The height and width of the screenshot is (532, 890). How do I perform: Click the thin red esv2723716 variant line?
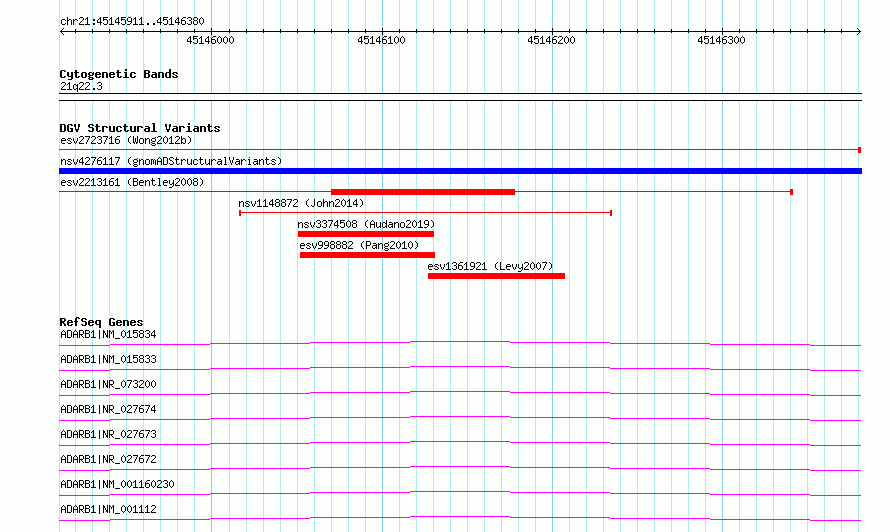460,150
